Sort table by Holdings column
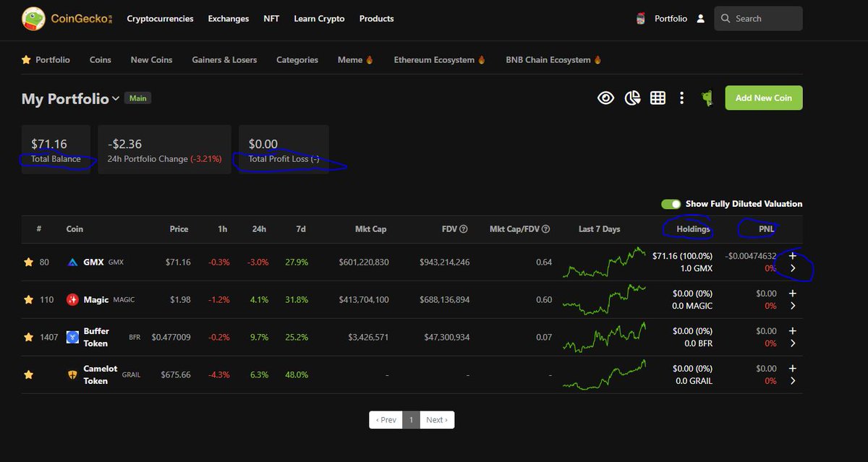The height and width of the screenshot is (462, 868). point(694,229)
